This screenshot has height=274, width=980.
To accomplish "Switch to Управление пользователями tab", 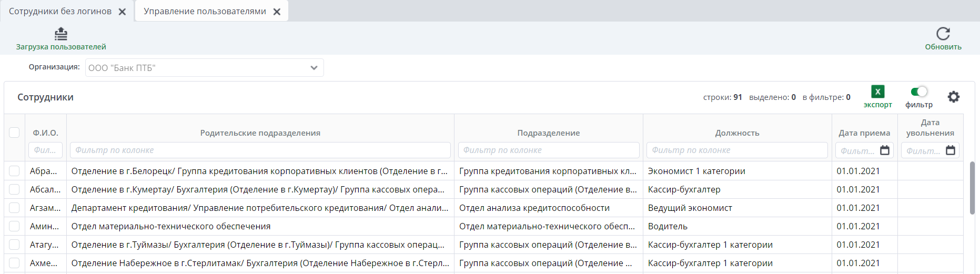I will pyautogui.click(x=205, y=12).
